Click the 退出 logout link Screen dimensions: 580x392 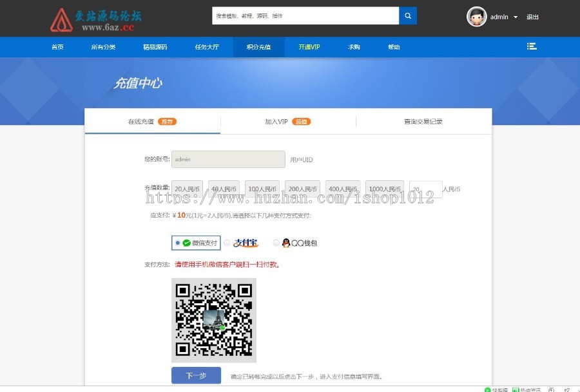click(532, 17)
